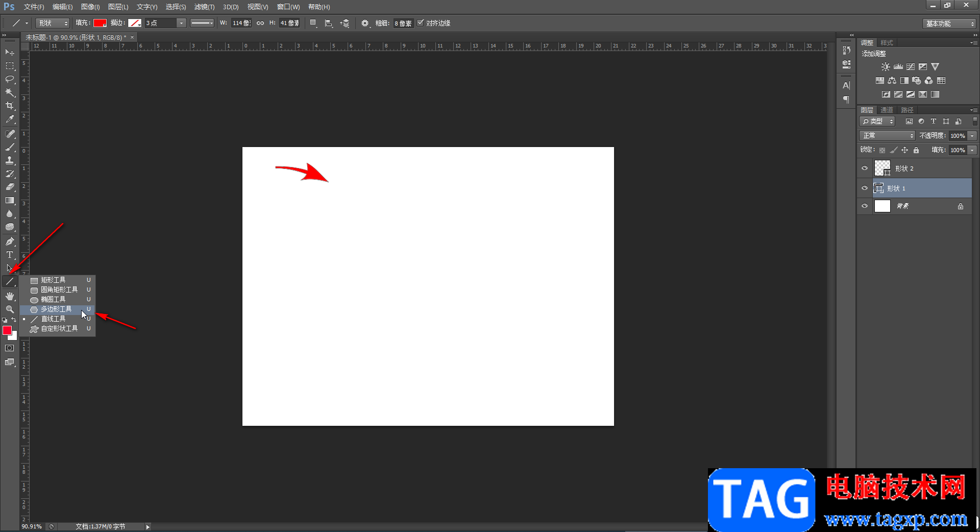
Task: Select the Crop tool
Action: [10, 106]
